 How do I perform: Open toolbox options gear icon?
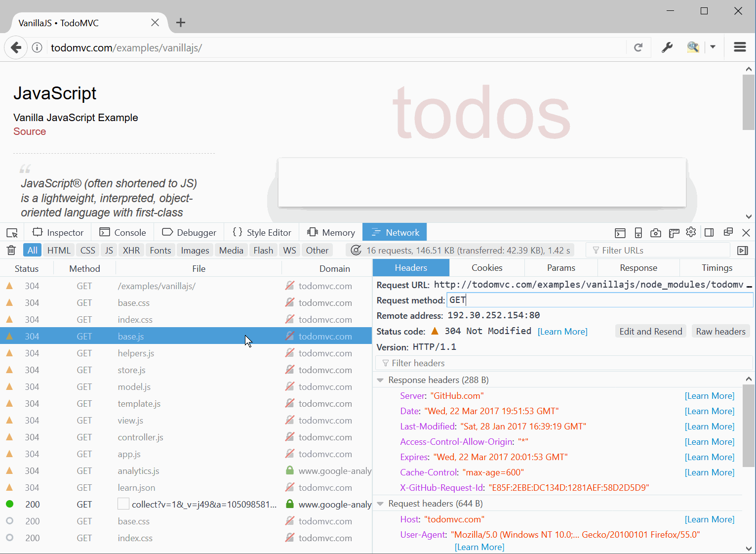coord(691,232)
